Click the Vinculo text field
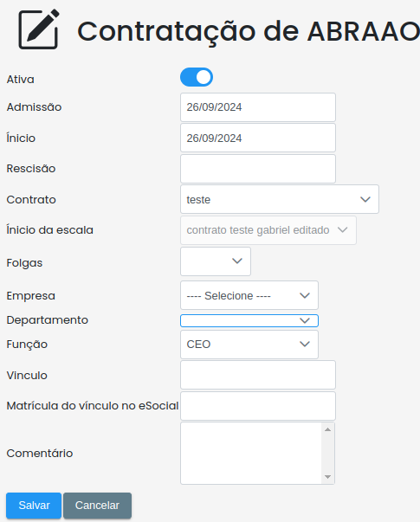The width and height of the screenshot is (420, 522). (258, 375)
